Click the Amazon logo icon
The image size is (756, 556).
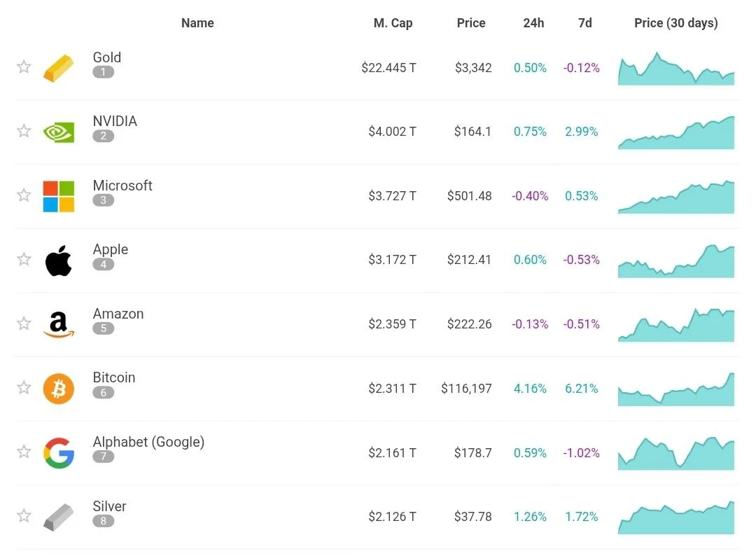pyautogui.click(x=59, y=324)
